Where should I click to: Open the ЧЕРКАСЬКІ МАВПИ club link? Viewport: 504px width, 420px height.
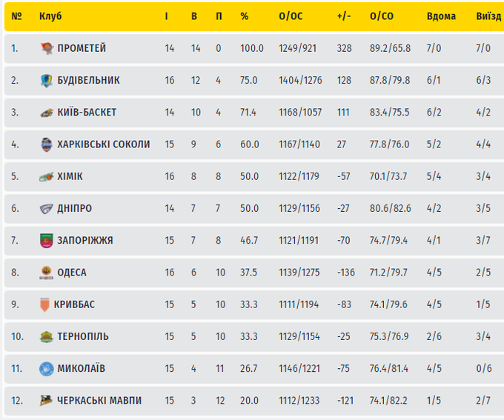click(99, 401)
